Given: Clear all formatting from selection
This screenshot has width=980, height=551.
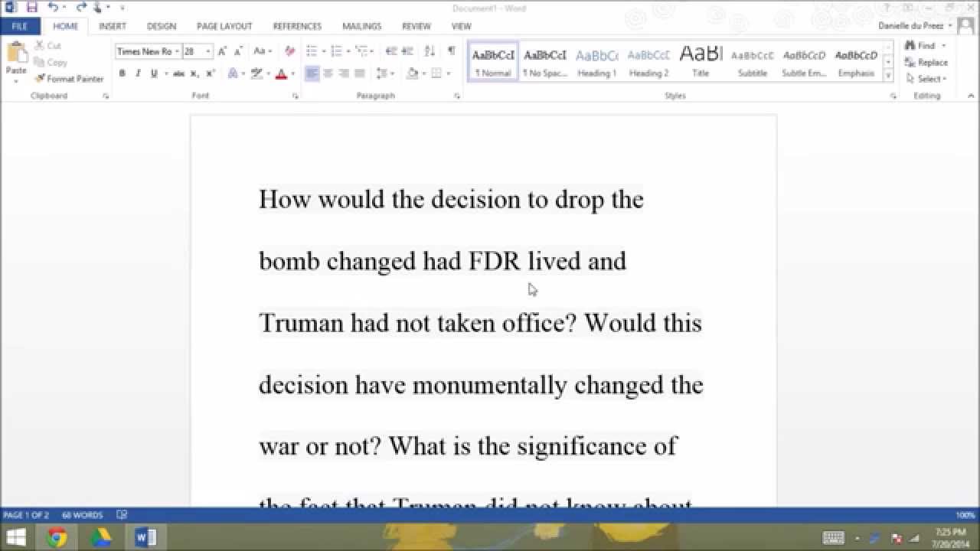Looking at the screenshot, I should coord(289,51).
